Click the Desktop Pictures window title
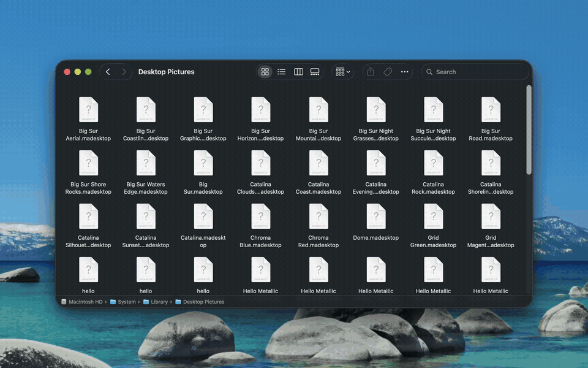588x368 pixels. pyautogui.click(x=166, y=72)
